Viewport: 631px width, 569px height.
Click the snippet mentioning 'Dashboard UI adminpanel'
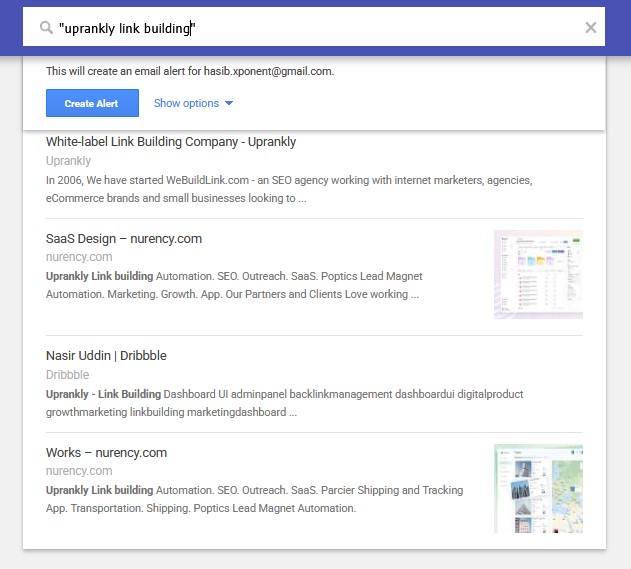click(285, 403)
